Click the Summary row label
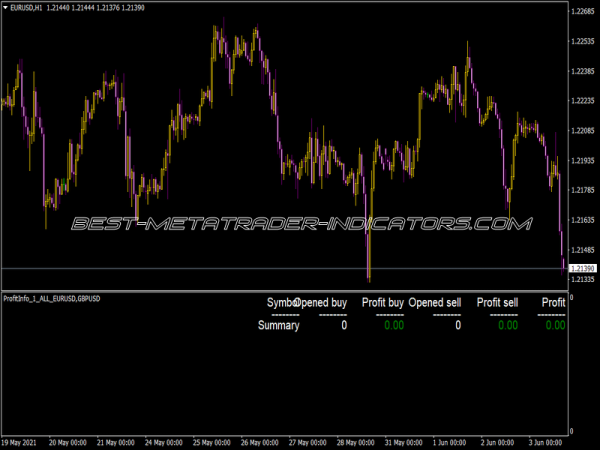This screenshot has width=600, height=450. (x=278, y=325)
